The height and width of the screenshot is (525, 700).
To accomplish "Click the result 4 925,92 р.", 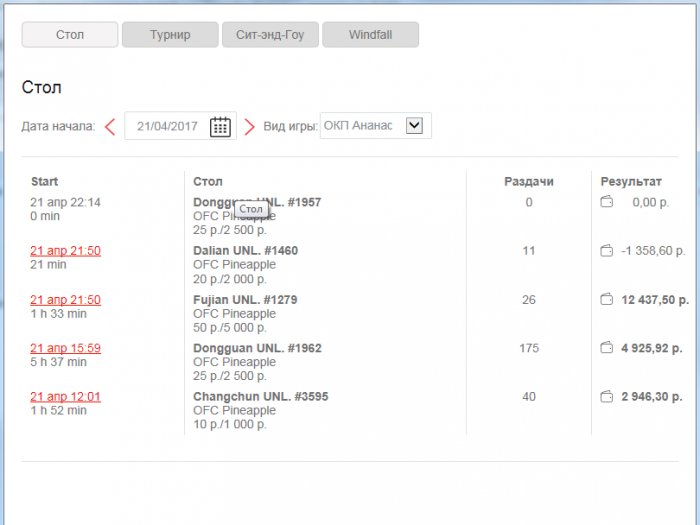I will (x=652, y=348).
